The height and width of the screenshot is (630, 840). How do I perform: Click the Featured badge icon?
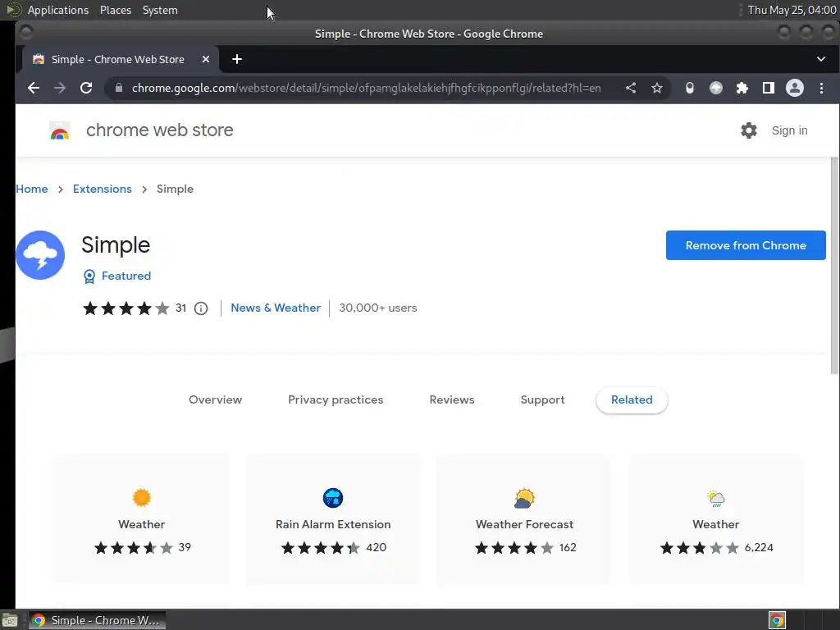[x=89, y=276]
